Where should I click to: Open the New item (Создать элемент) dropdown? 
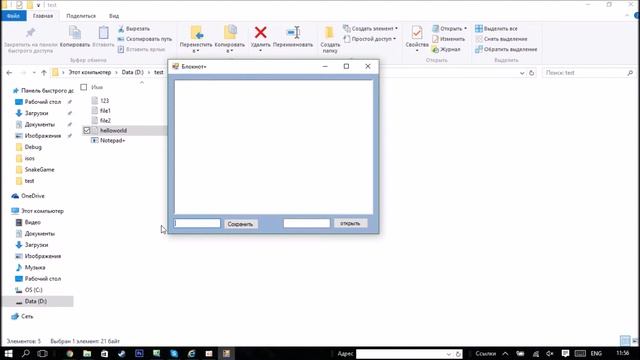pos(370,29)
